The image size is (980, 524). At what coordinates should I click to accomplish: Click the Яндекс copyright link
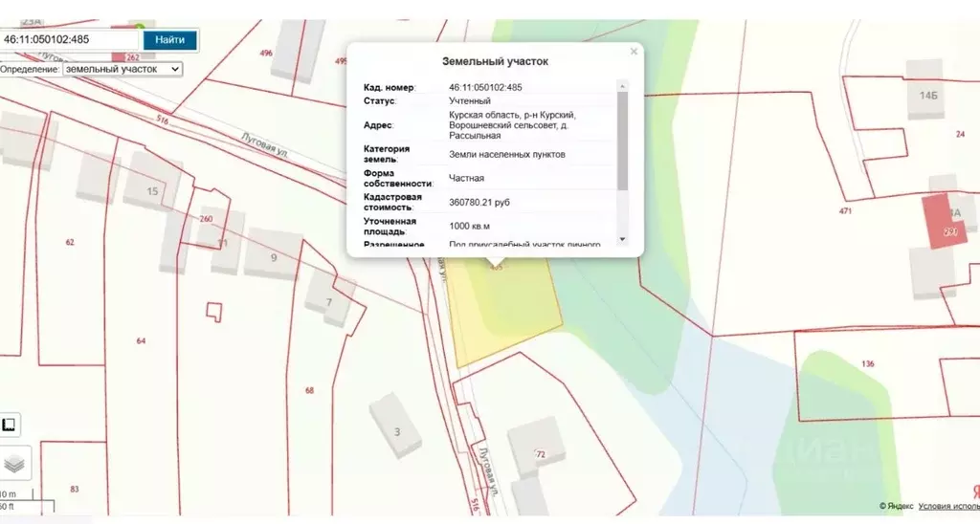pyautogui.click(x=896, y=506)
